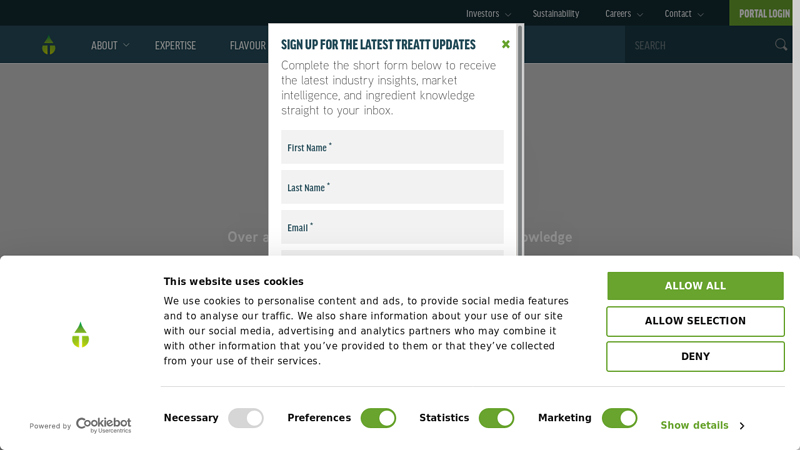Close the sign up popup with green X
Image resolution: width=800 pixels, height=450 pixels.
coord(506,44)
